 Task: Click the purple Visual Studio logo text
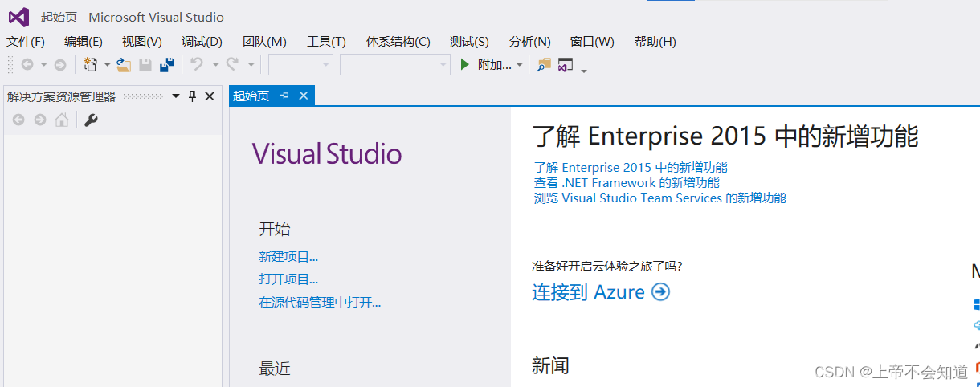[327, 153]
